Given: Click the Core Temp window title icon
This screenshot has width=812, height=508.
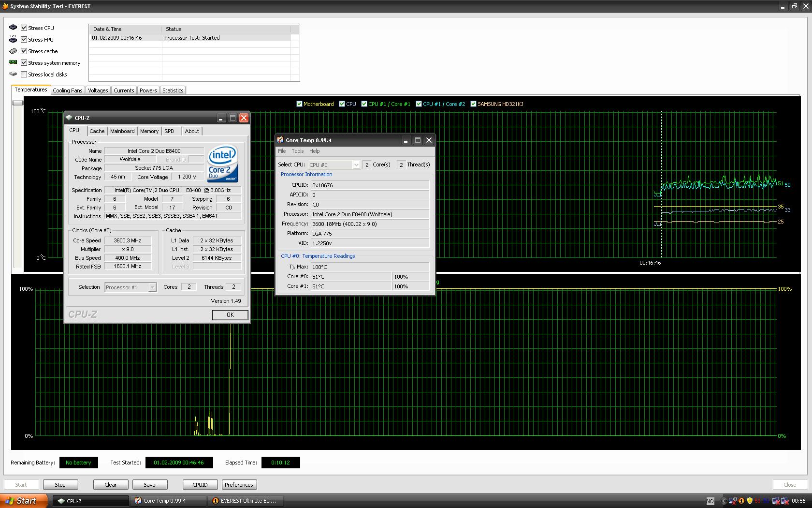Looking at the screenshot, I should point(280,140).
